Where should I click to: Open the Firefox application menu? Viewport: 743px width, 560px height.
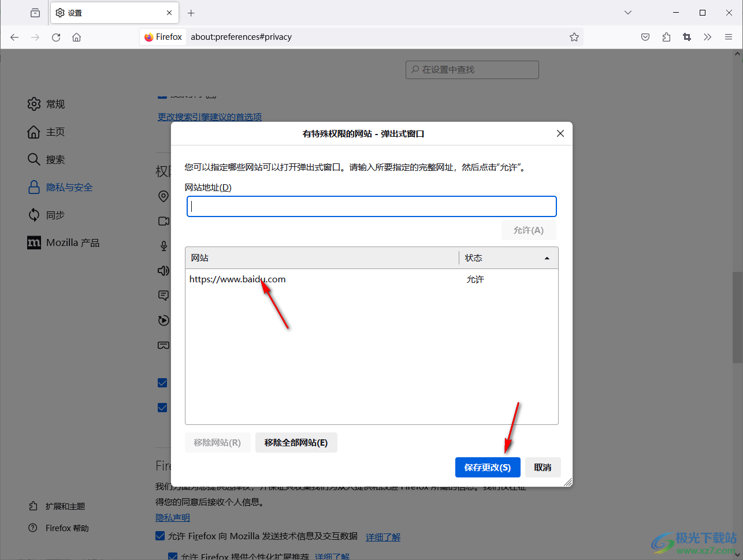729,37
